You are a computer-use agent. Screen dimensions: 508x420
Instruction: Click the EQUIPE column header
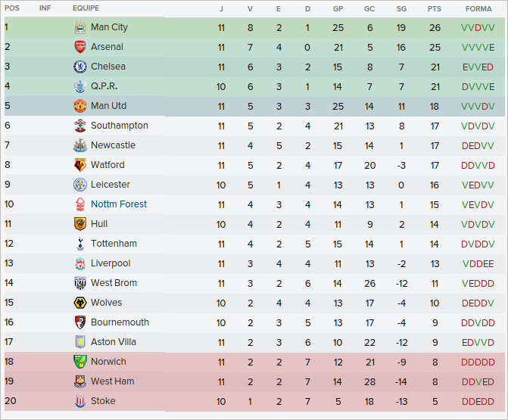(86, 8)
